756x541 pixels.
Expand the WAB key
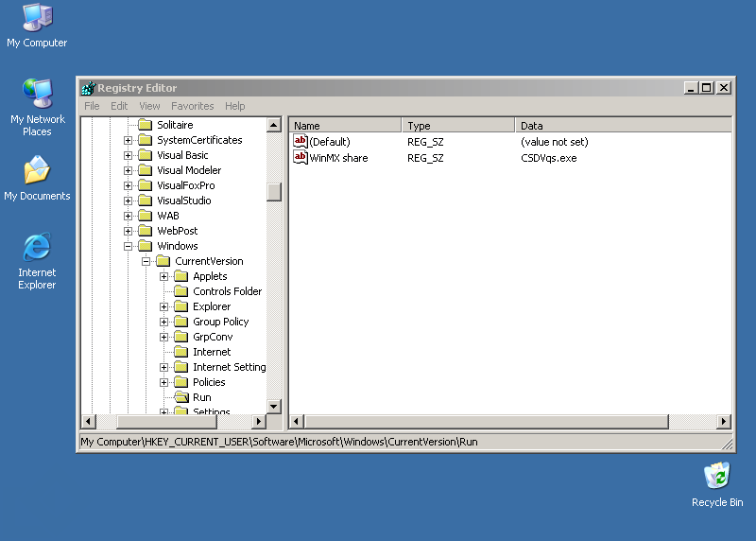tap(128, 217)
